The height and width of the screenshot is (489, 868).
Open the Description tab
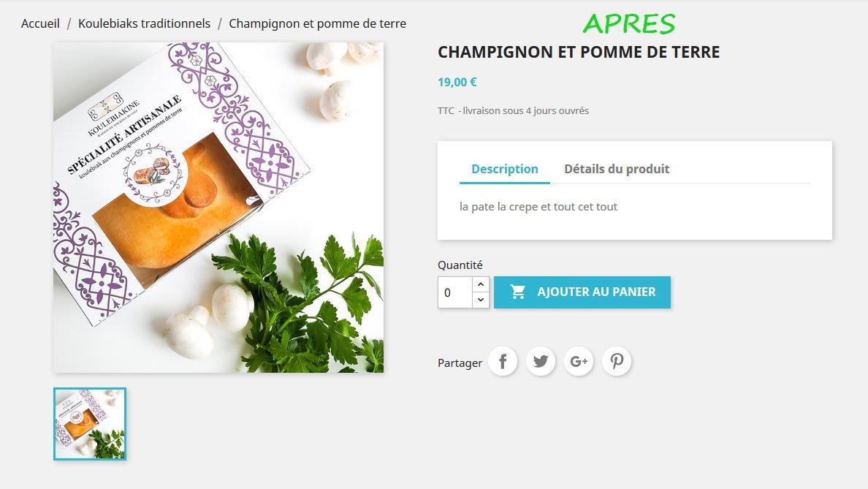(x=505, y=169)
